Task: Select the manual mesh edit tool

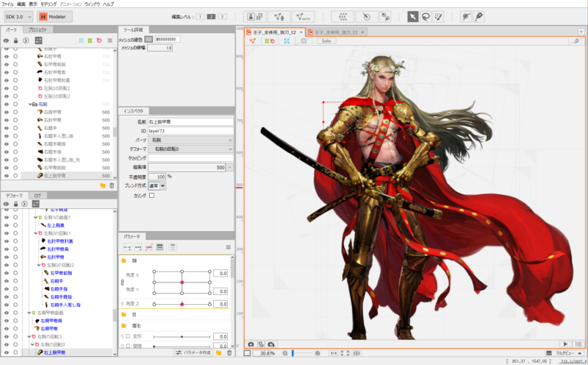Action: (279, 16)
